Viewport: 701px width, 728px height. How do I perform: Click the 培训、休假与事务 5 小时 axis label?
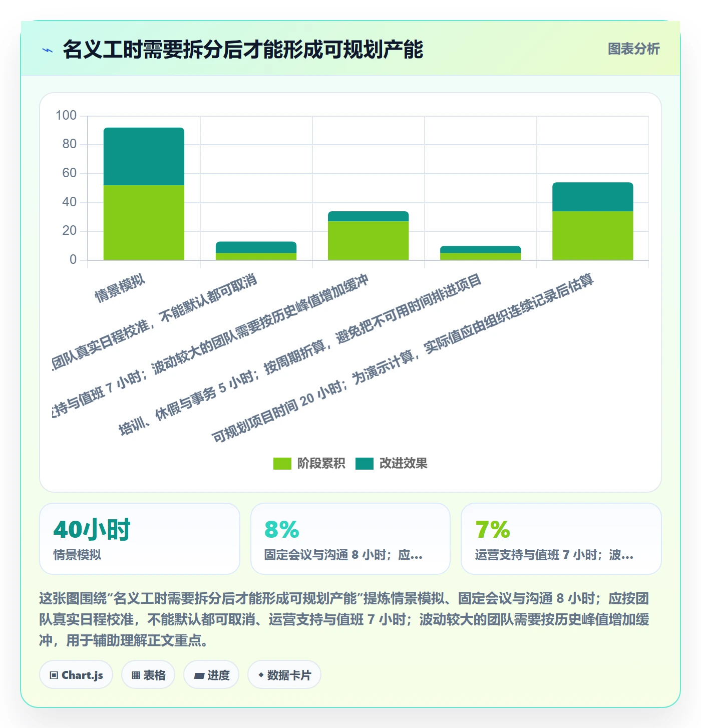300,354
